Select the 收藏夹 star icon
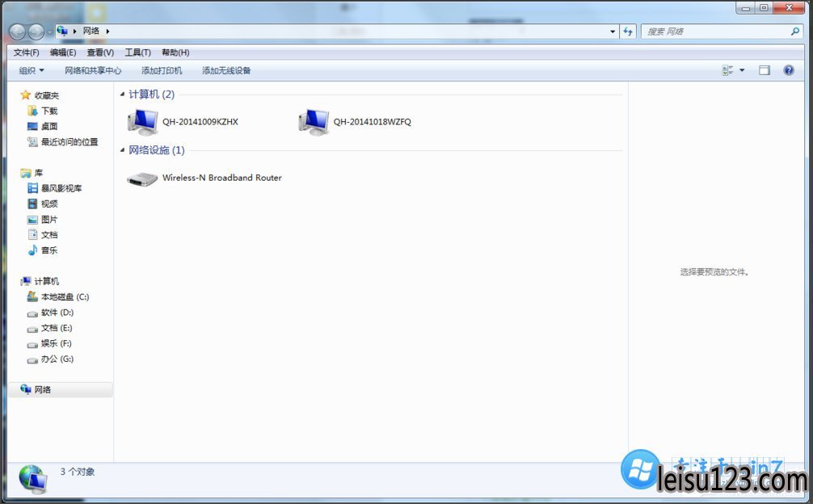 (x=25, y=94)
